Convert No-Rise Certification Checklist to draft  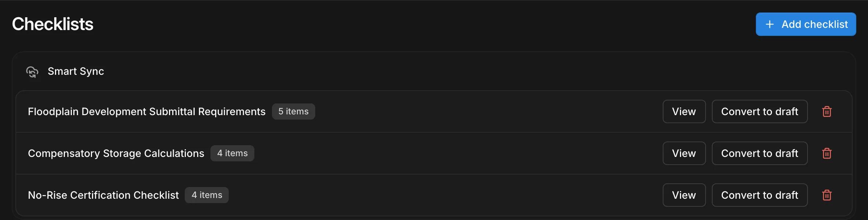coord(759,195)
